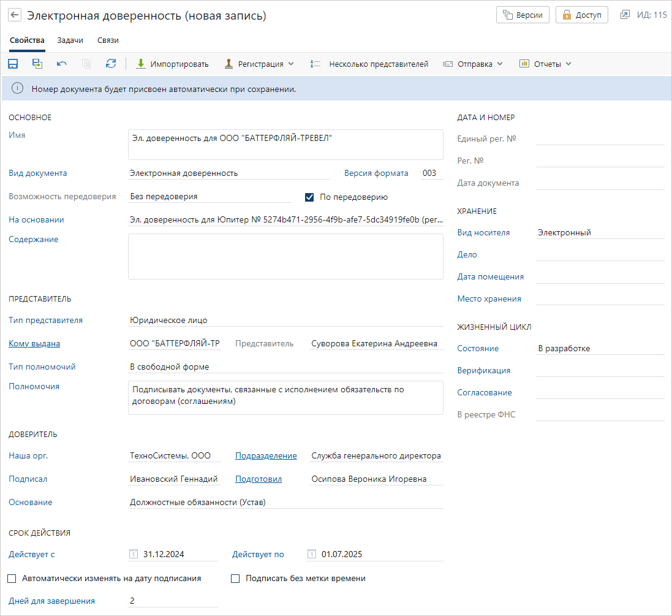
Task: Check Подписать без метки времени option
Action: point(235,579)
